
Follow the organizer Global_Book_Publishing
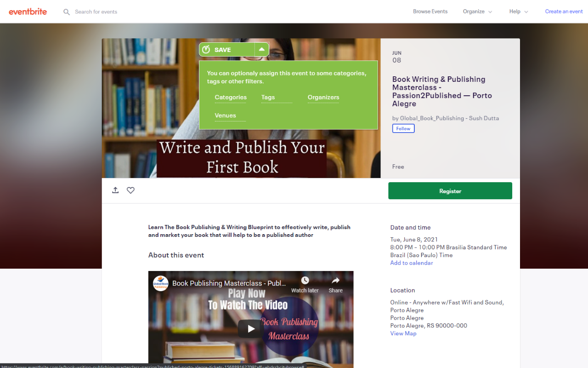tap(403, 128)
